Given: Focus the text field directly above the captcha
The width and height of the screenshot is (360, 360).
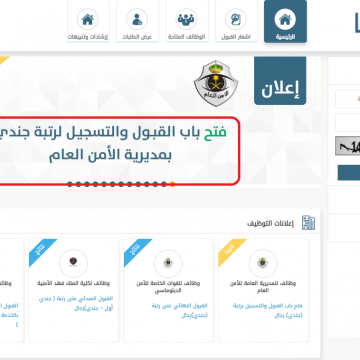Looking at the screenshot, I should [348, 122].
